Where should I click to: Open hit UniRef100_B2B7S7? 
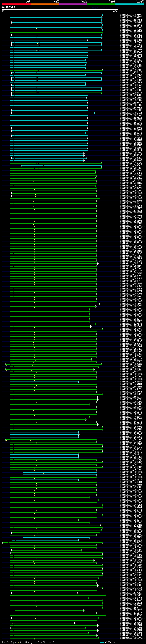[x=131, y=462]
